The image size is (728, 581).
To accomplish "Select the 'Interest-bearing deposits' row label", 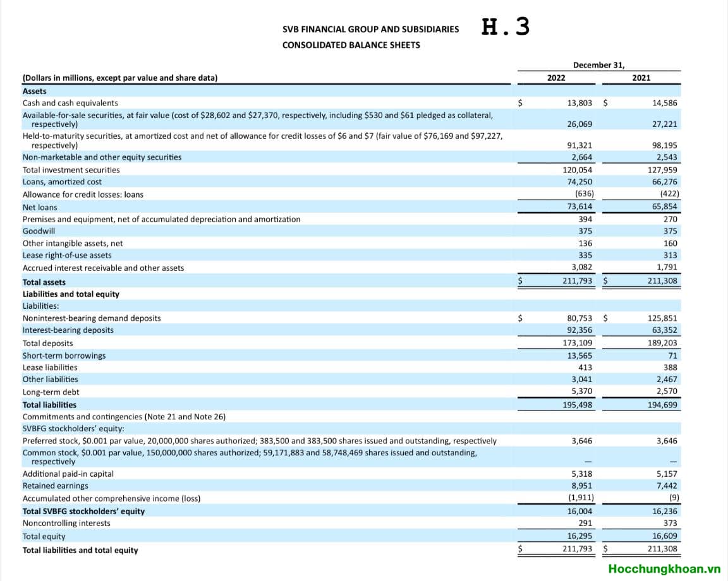I will [x=68, y=330].
